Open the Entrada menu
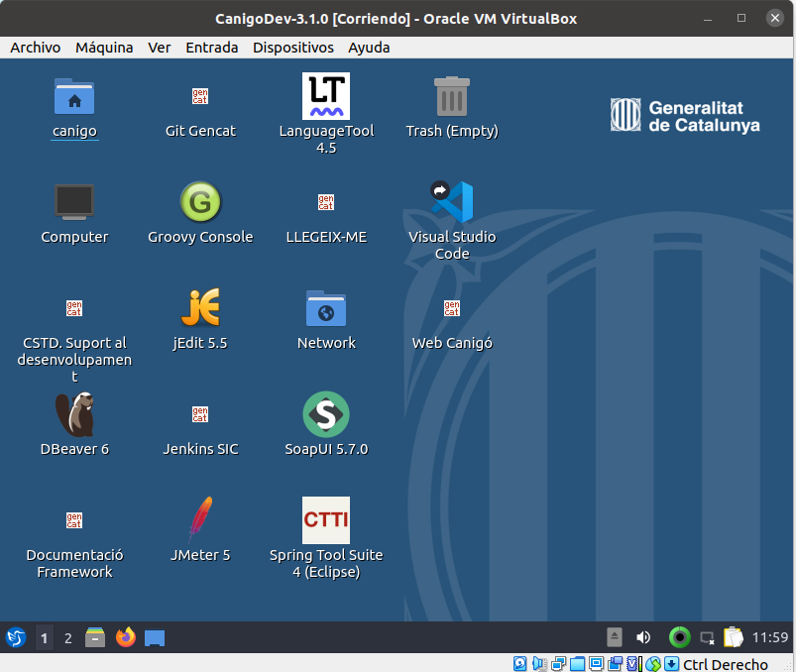 click(x=212, y=48)
